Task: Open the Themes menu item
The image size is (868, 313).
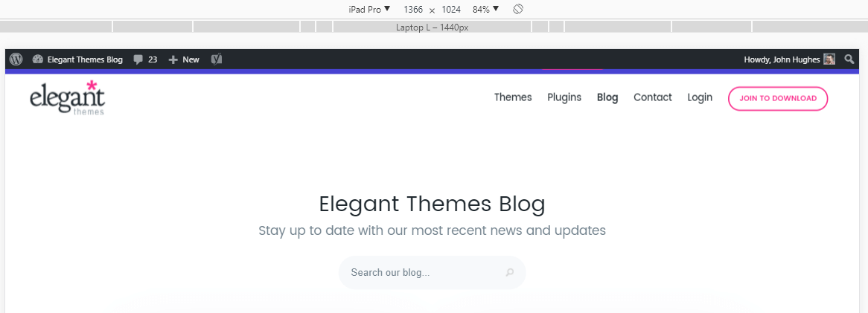Action: (513, 97)
